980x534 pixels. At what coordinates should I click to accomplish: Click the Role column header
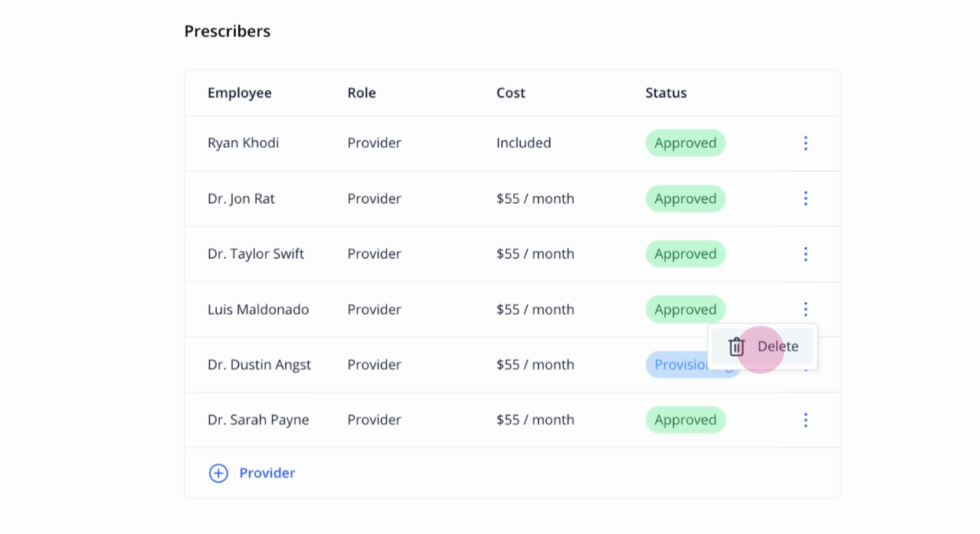pos(362,93)
